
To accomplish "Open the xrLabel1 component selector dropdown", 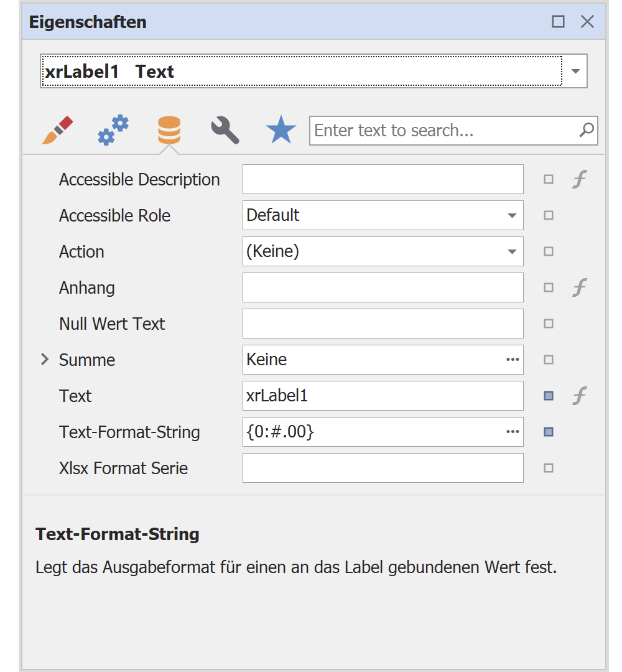I will [575, 71].
